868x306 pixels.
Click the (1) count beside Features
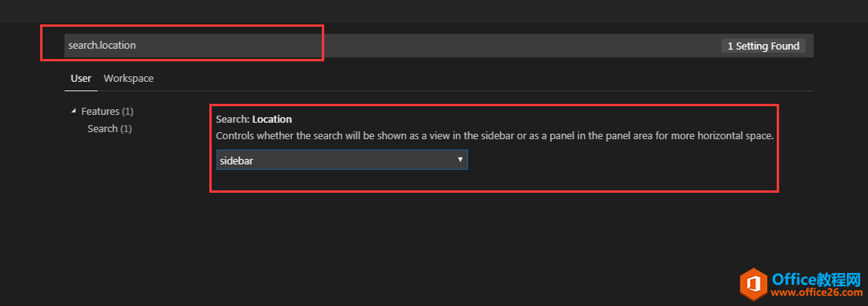127,111
